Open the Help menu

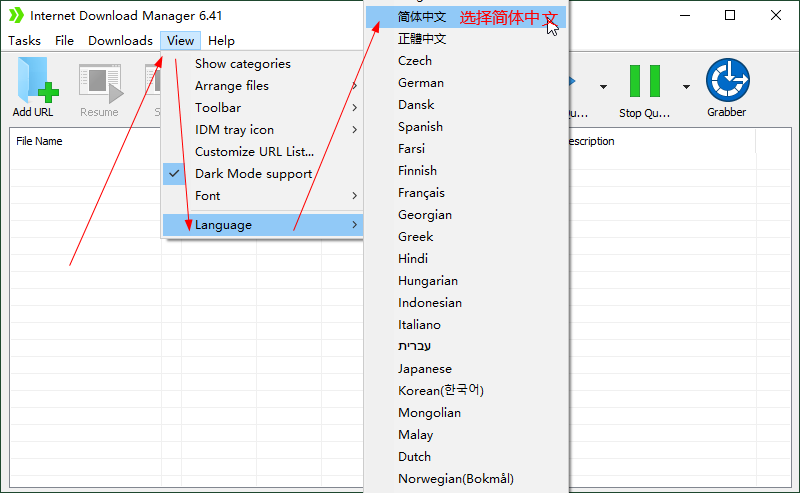point(221,41)
